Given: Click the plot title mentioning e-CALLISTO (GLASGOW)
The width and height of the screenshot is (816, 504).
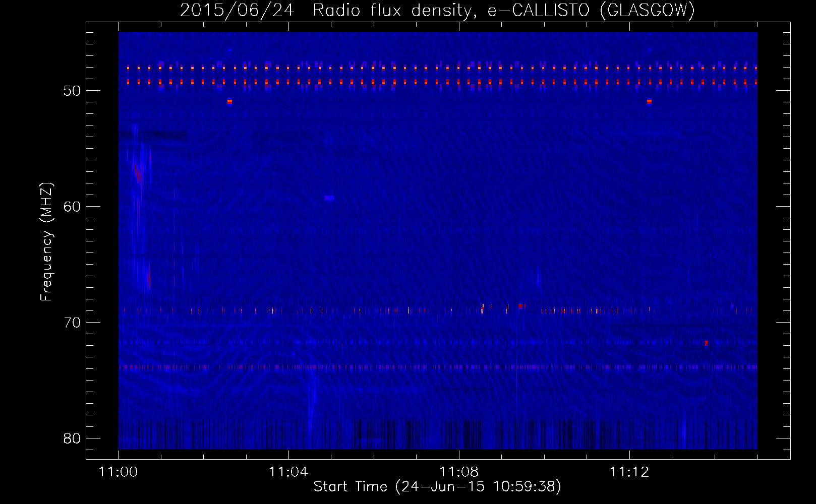Looking at the screenshot, I should coord(437,10).
